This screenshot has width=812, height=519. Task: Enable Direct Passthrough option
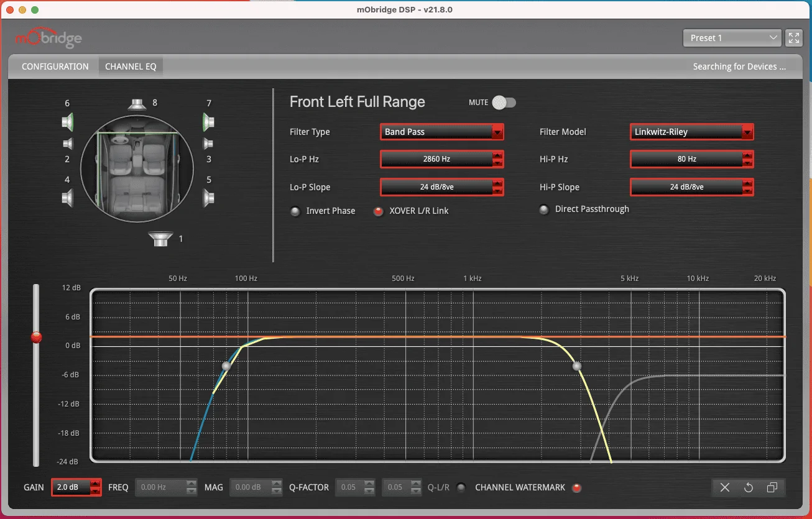point(544,209)
